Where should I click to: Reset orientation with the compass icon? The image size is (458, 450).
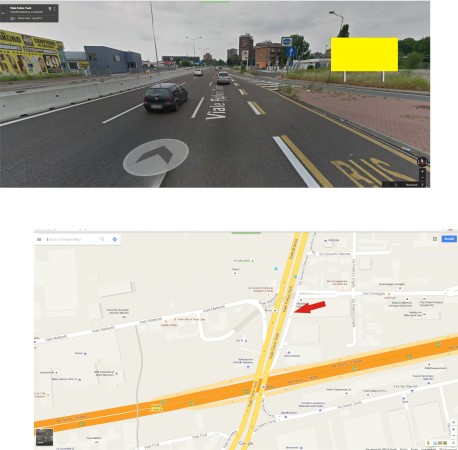tap(422, 162)
